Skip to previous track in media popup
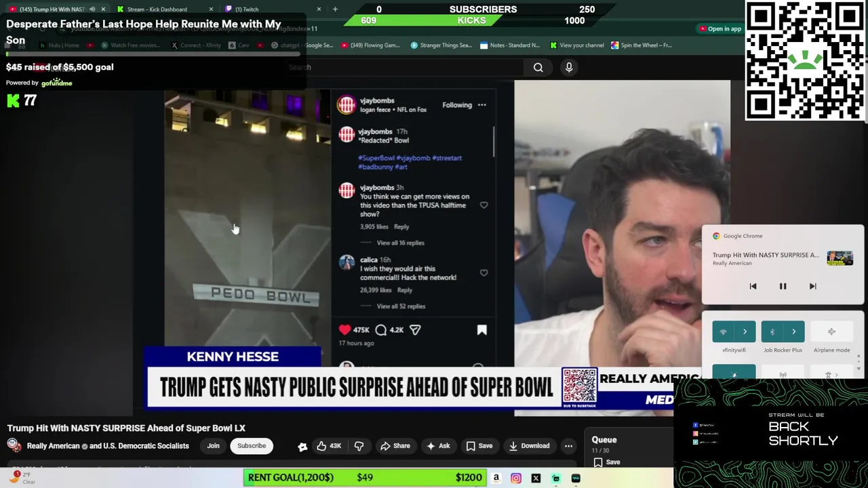Viewport: 868px width, 488px height. pos(753,286)
